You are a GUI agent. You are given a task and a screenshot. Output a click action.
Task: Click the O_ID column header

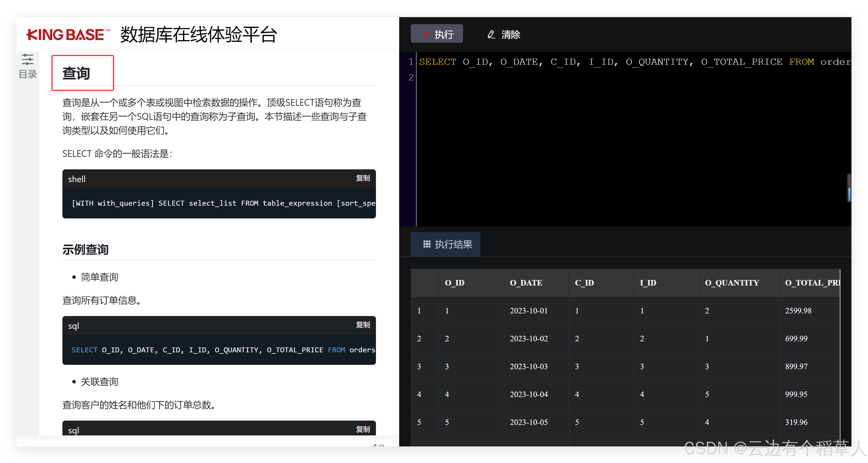coord(454,283)
